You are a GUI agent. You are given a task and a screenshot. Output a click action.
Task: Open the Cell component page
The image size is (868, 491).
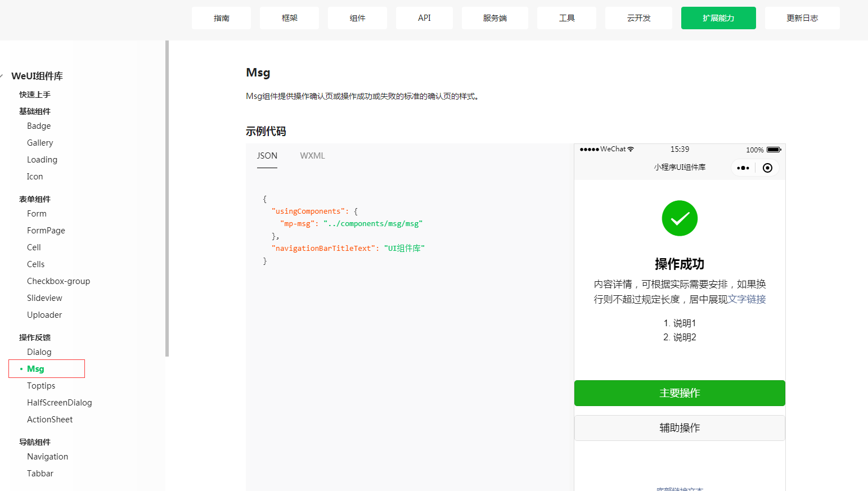[x=34, y=247]
